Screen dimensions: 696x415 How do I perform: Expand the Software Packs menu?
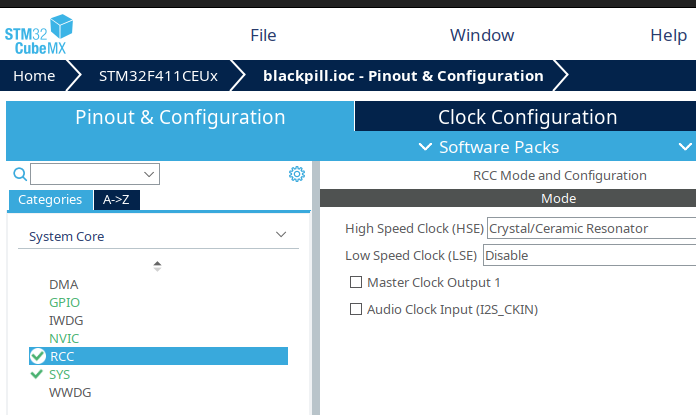pyautogui.click(x=499, y=147)
